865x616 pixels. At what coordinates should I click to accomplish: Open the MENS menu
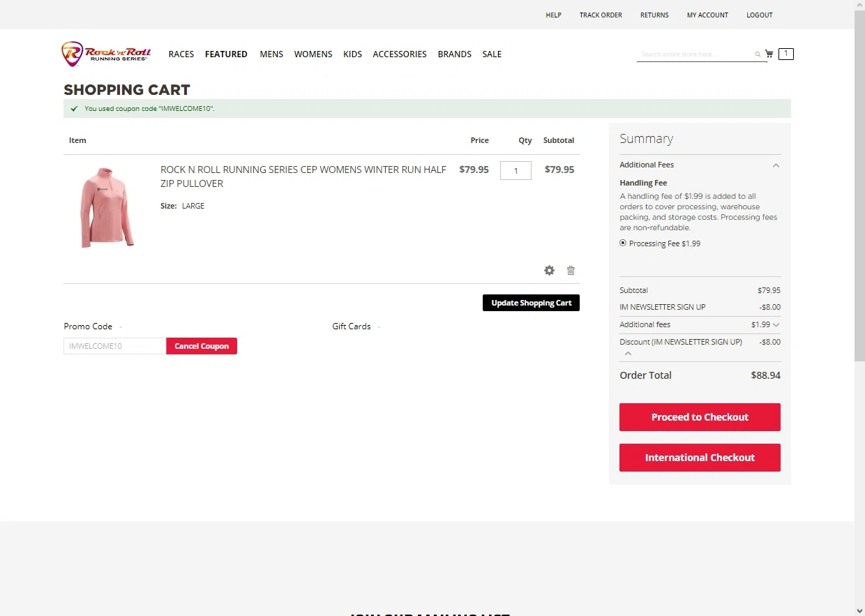click(x=271, y=54)
